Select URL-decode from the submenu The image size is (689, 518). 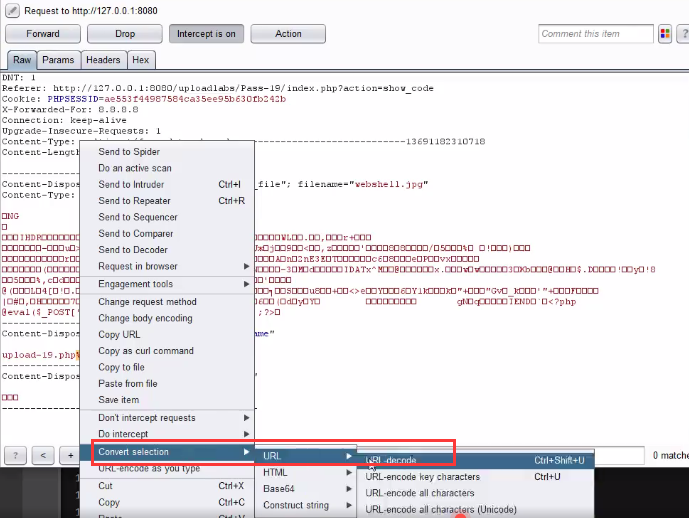point(391,460)
